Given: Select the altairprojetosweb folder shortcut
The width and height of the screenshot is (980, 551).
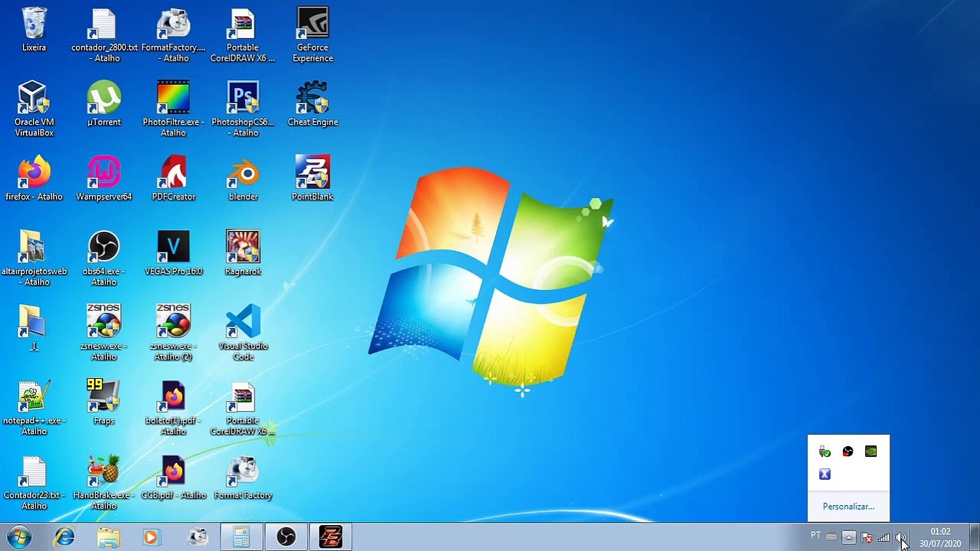Looking at the screenshot, I should point(34,259).
